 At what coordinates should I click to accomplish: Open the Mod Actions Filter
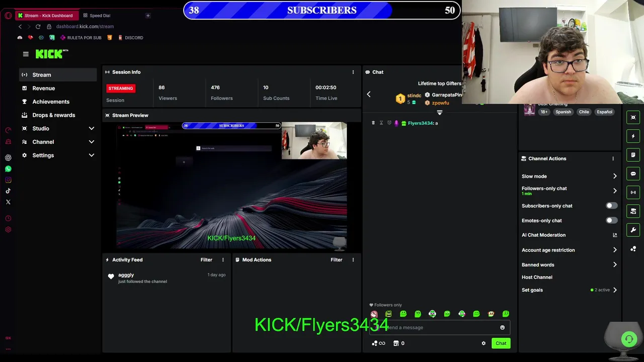pyautogui.click(x=337, y=260)
